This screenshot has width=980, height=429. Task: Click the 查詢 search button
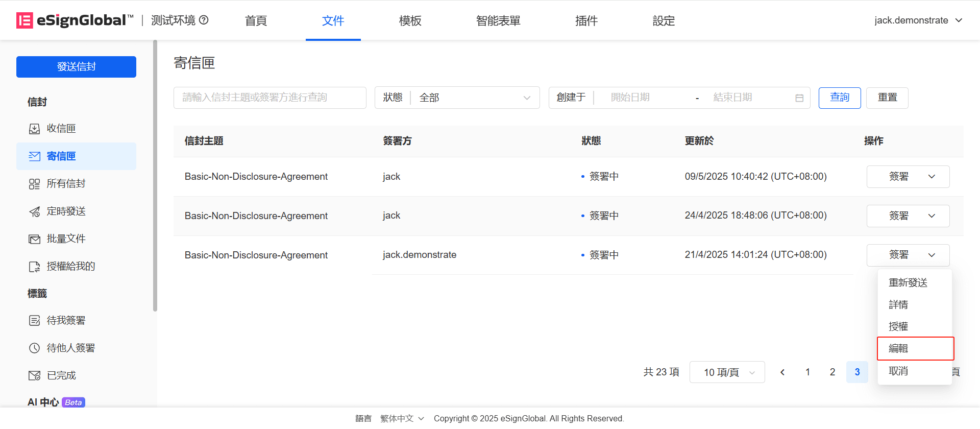pos(840,98)
